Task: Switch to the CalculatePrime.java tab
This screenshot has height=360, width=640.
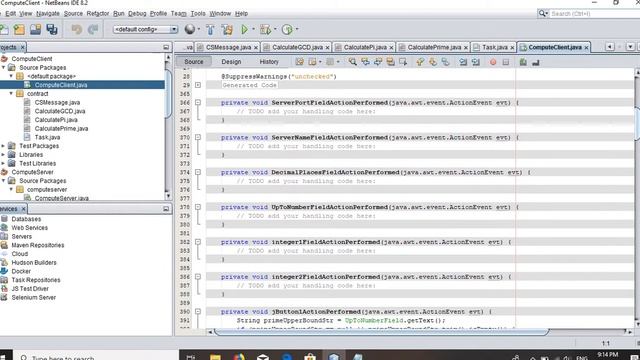Action: click(x=434, y=47)
